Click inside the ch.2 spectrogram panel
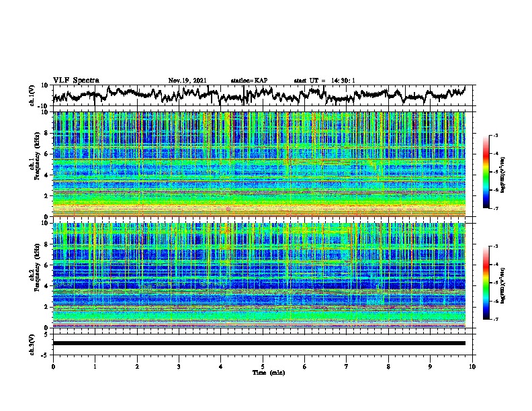The width and height of the screenshot is (532, 411). tap(259, 275)
